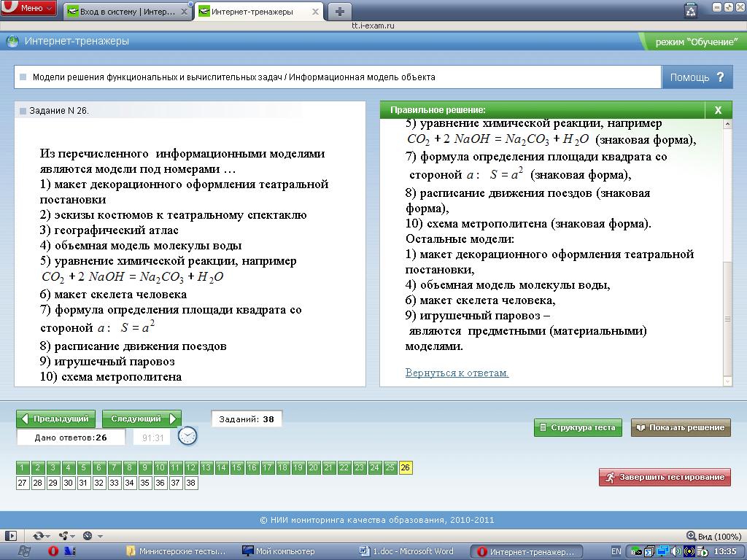
Task: Close the Правильное решение panel with X
Action: tap(718, 110)
